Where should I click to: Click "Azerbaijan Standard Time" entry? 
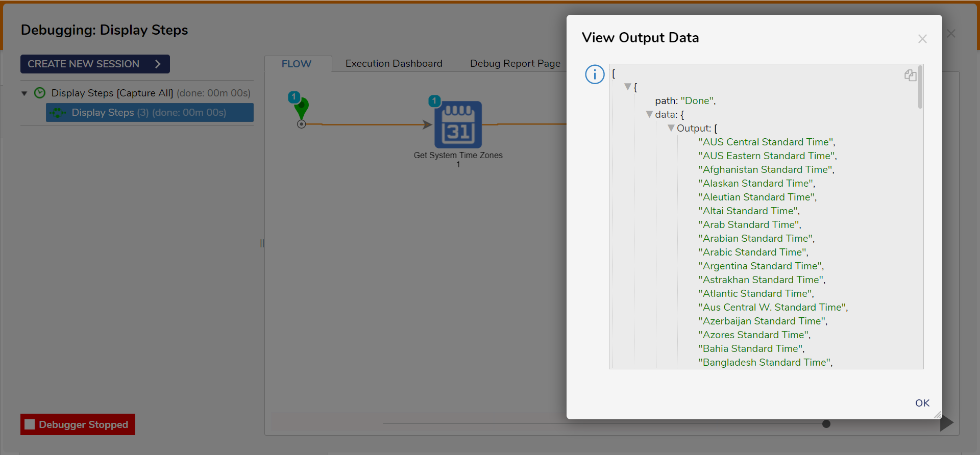(763, 321)
